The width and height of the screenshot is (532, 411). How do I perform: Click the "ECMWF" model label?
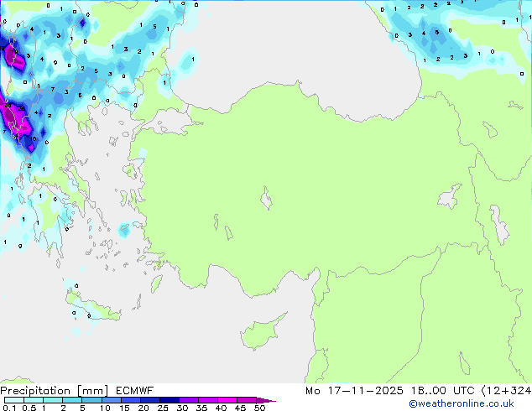[x=135, y=391]
